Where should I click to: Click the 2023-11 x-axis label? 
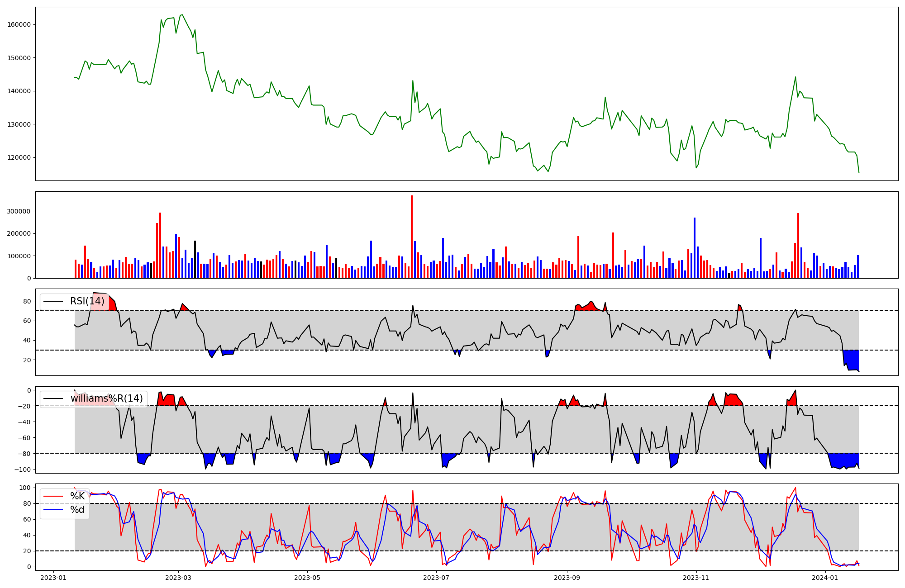click(696, 578)
